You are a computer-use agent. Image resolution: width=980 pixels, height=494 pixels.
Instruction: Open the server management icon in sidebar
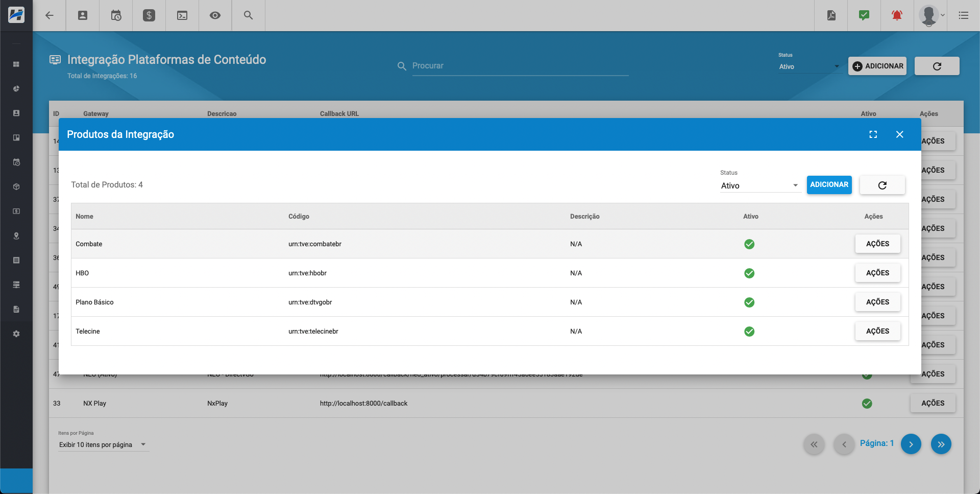click(x=16, y=285)
